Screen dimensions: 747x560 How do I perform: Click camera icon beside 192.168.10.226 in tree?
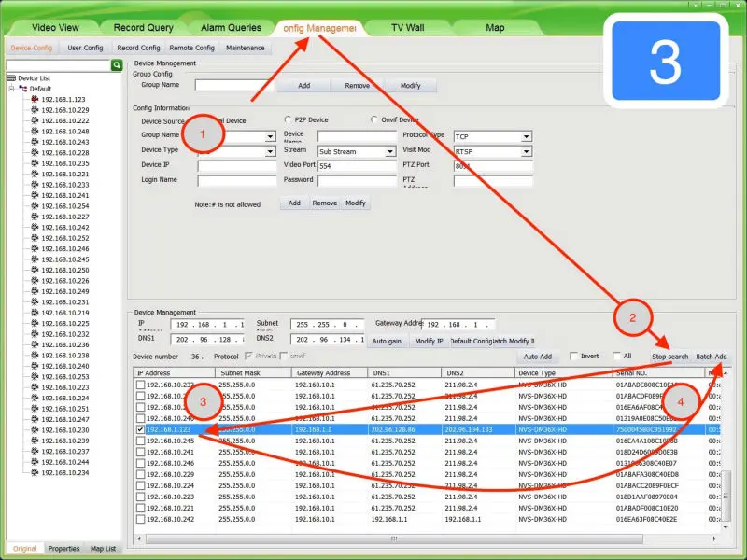[35, 281]
